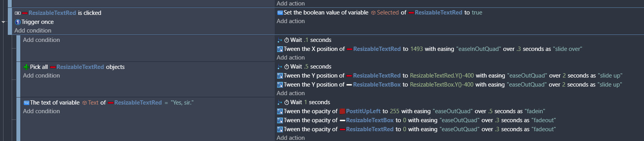644x141 pixels.
Task: Add condition under Pick all ResizableTextRed
Action: [x=41, y=76]
